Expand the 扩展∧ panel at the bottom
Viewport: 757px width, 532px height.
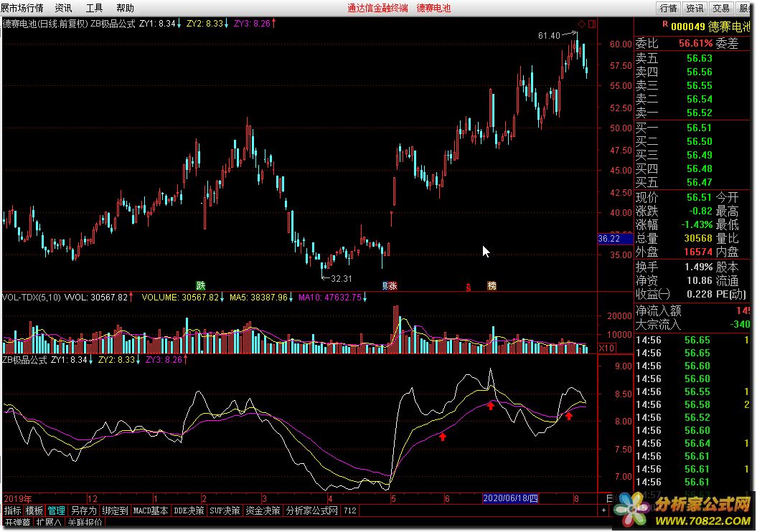coord(49,523)
